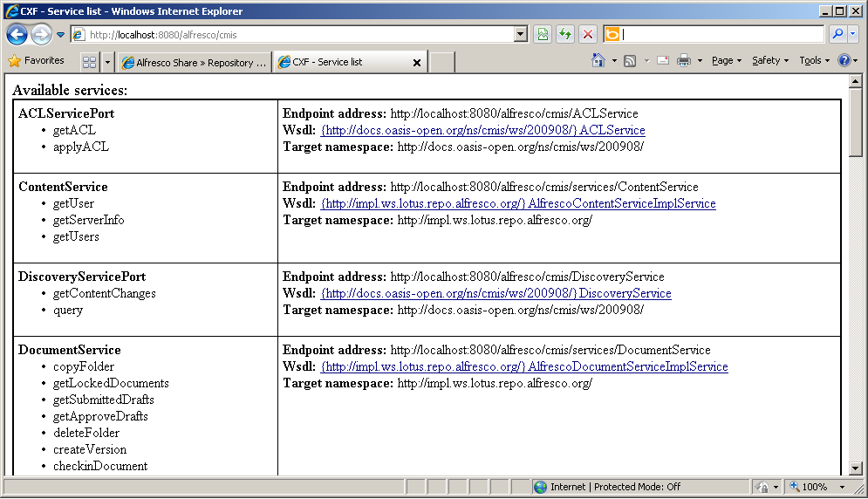Open AlfrescoDocumentServiceImplService WSDL link
The width and height of the screenshot is (868, 499).
pos(524,366)
